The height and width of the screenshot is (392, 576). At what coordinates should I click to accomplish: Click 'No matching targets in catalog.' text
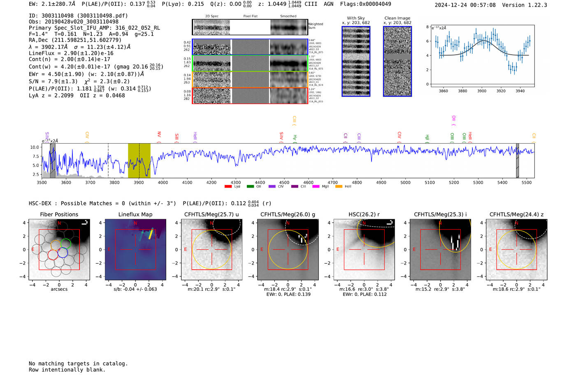(x=78, y=364)
